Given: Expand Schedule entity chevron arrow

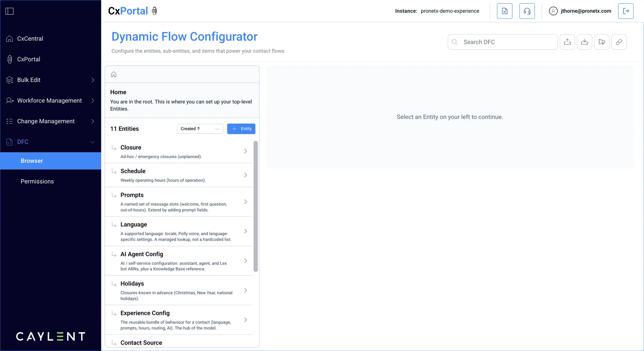Looking at the screenshot, I should click(246, 175).
